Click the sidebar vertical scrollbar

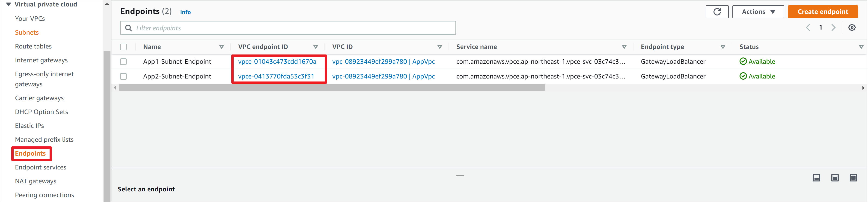click(107, 126)
